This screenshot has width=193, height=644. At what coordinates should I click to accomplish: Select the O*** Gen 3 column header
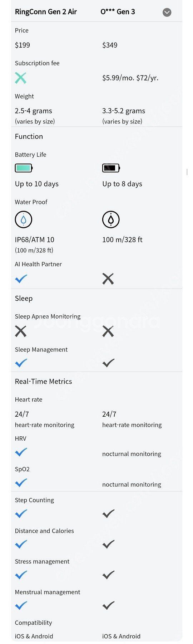pos(118,12)
